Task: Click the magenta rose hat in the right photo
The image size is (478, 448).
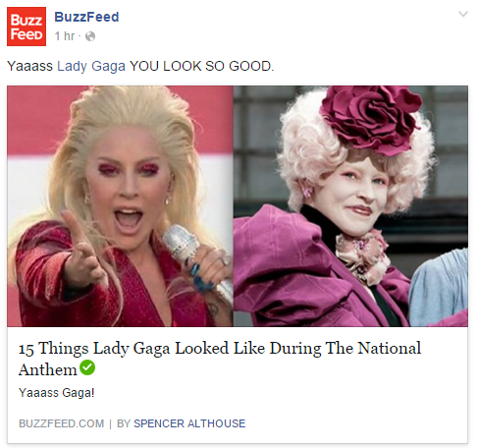Action: [371, 118]
